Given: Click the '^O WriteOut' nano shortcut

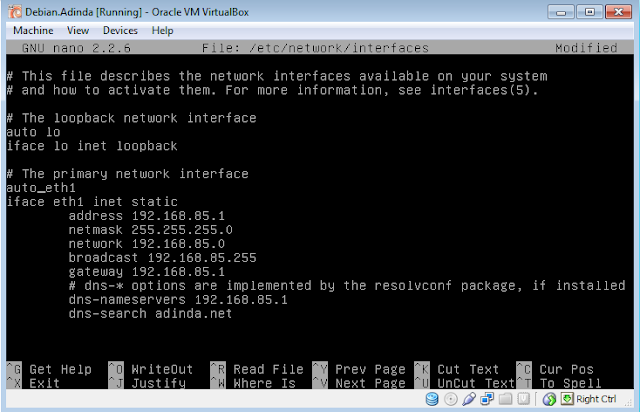Looking at the screenshot, I should (151, 369).
